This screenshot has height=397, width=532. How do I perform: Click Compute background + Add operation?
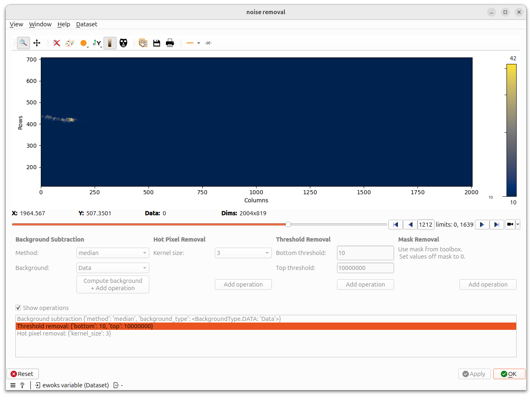(113, 284)
